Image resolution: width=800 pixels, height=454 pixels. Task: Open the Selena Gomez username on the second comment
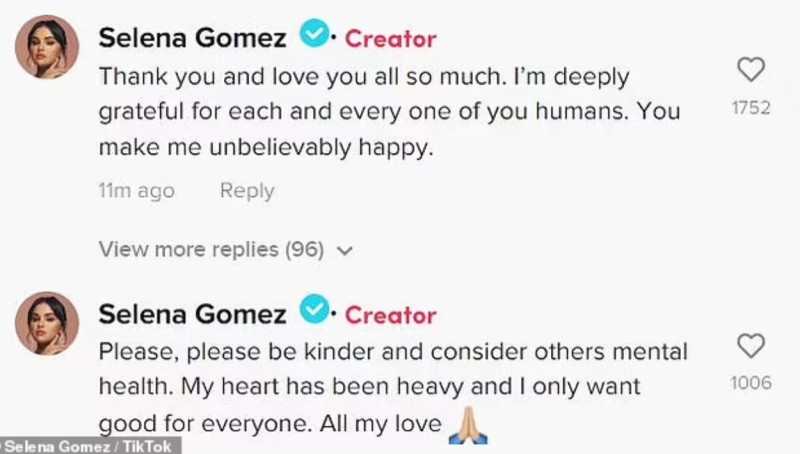[x=192, y=314]
